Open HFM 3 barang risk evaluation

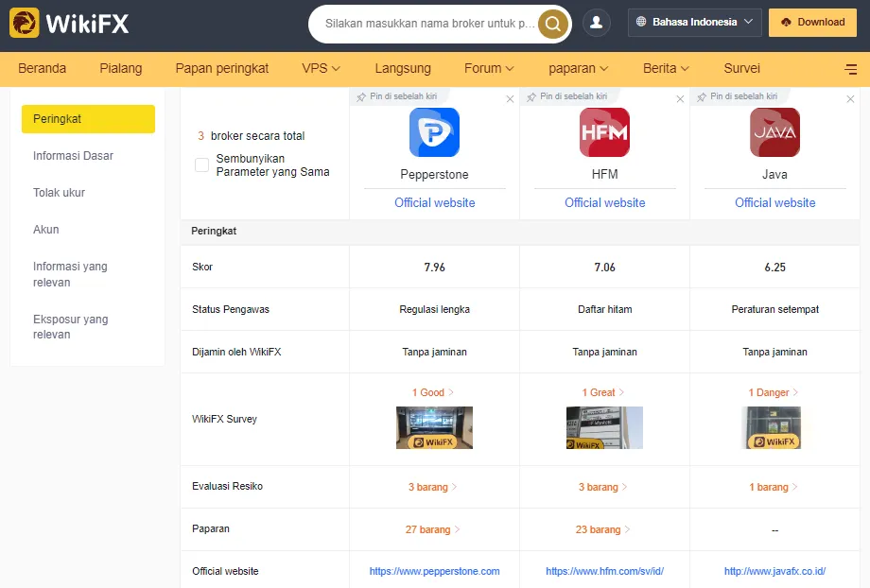[x=603, y=487]
